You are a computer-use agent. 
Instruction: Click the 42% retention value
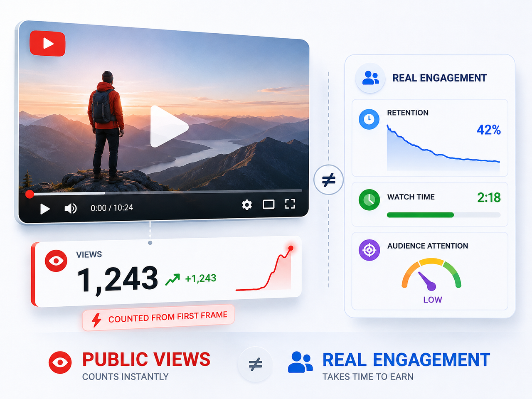point(489,130)
